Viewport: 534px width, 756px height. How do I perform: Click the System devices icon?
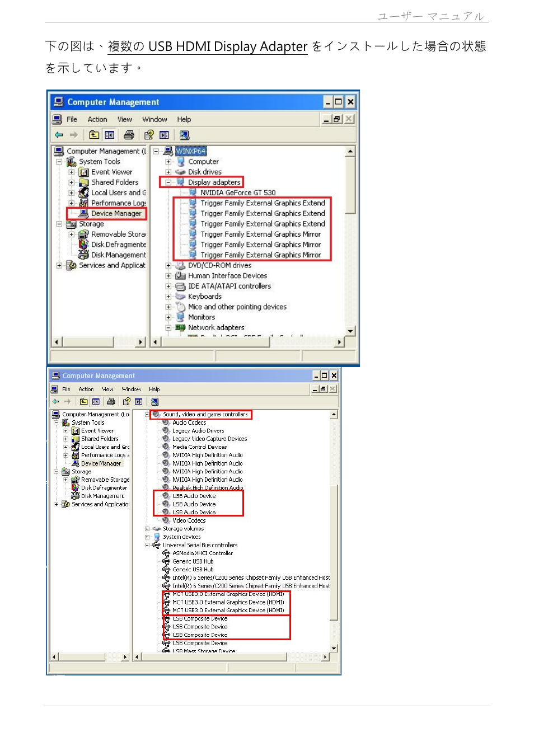coord(157,537)
